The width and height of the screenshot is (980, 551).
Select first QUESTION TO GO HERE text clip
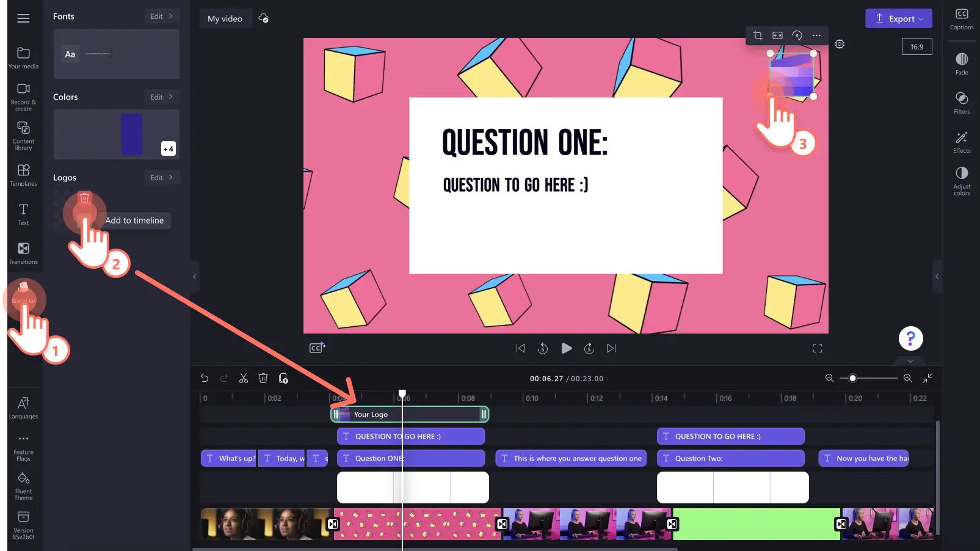tap(411, 436)
